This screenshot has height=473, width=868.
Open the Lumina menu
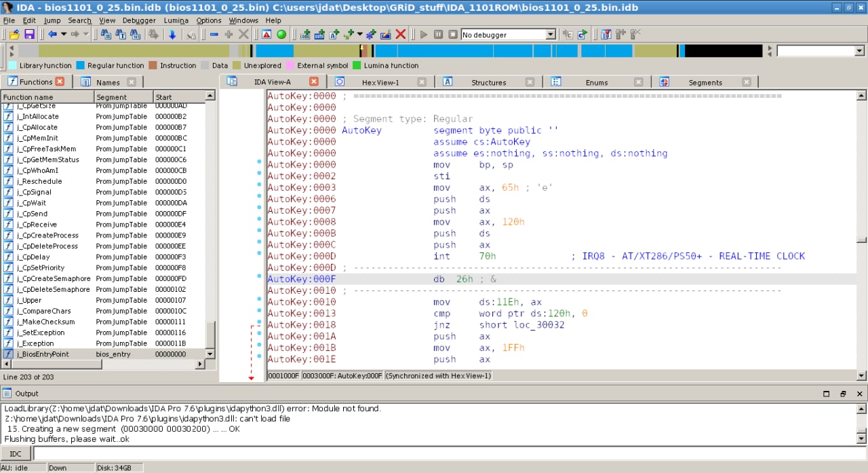point(176,20)
